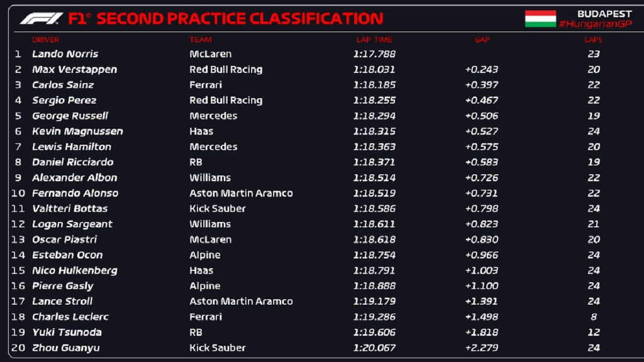This screenshot has width=644, height=362.
Task: Click Lewis Hamilton's name
Action: [71, 147]
